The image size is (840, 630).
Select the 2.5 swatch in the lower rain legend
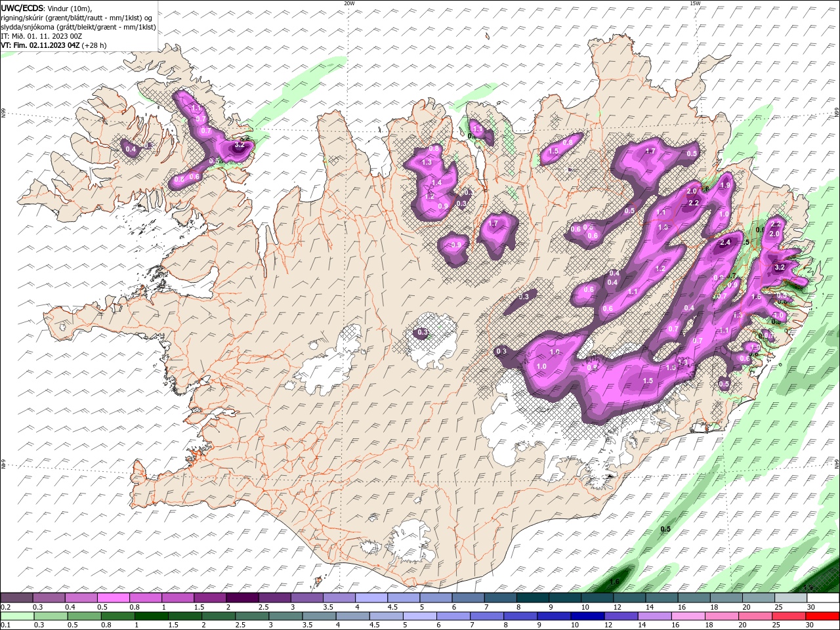tap(251, 616)
